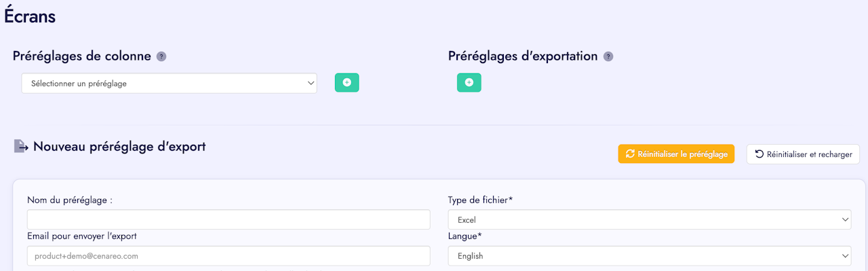
Task: Click the Réinitialiser et recharger button
Action: pos(803,154)
